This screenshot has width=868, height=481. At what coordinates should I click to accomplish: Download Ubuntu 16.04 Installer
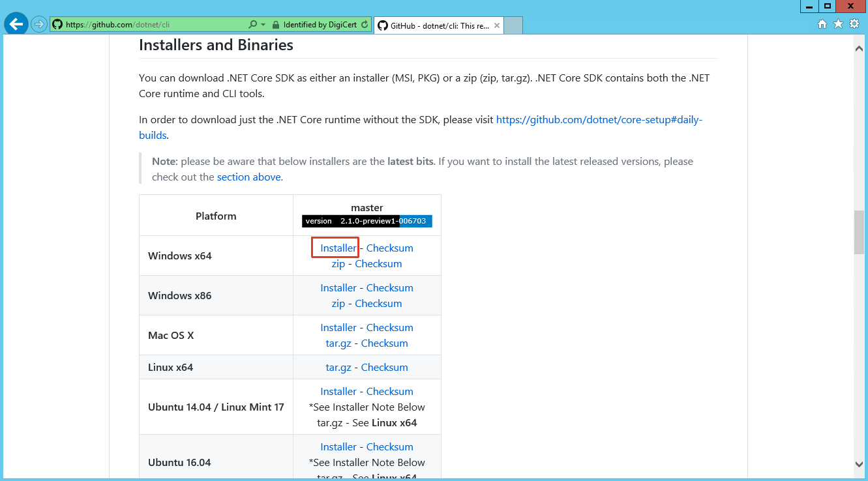(338, 446)
